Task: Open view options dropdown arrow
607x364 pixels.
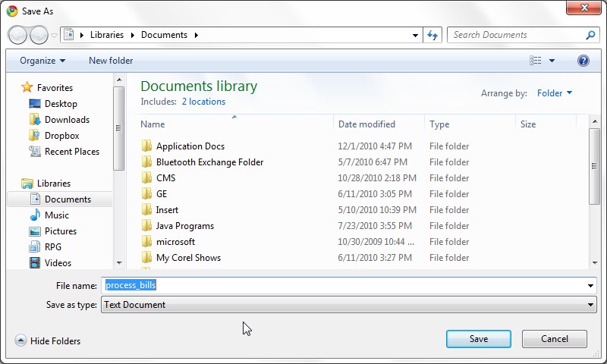Action: coord(552,61)
